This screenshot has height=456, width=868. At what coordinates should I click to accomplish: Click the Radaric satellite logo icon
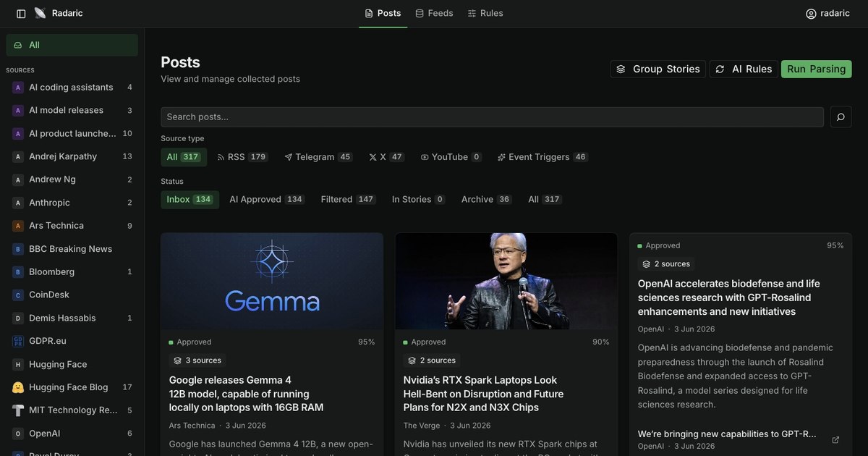(40, 13)
